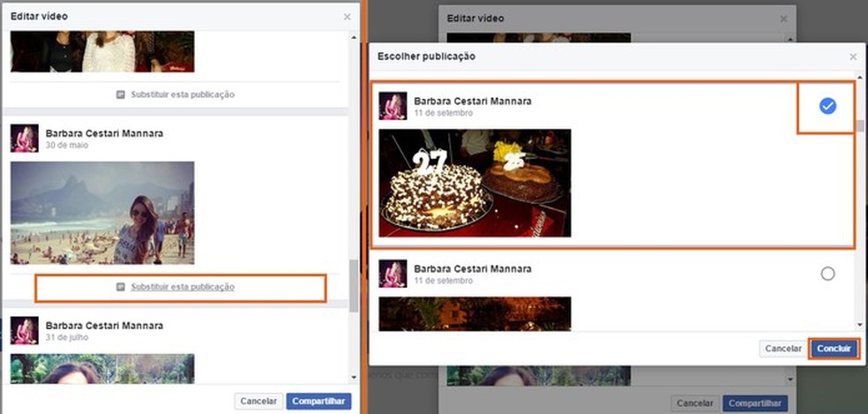Click Concluir in Escolher publicação dialog
The image size is (868, 414).
tap(834, 349)
